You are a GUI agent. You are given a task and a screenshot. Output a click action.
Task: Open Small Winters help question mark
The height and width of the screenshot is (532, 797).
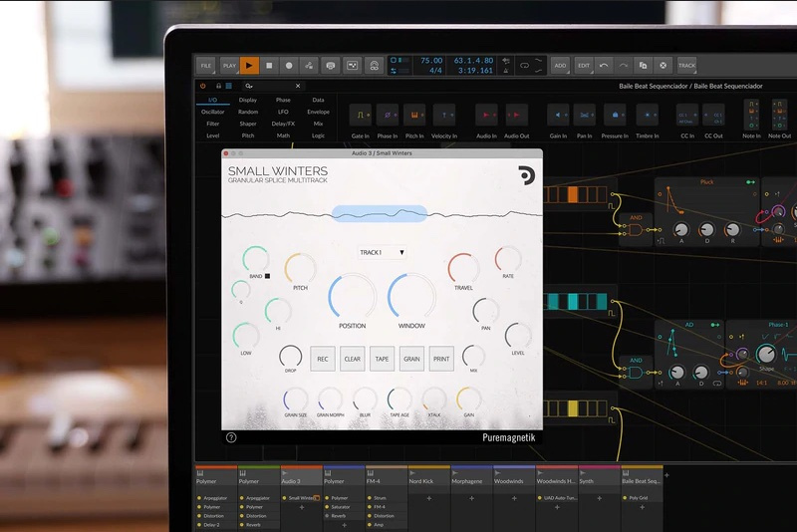coord(231,437)
